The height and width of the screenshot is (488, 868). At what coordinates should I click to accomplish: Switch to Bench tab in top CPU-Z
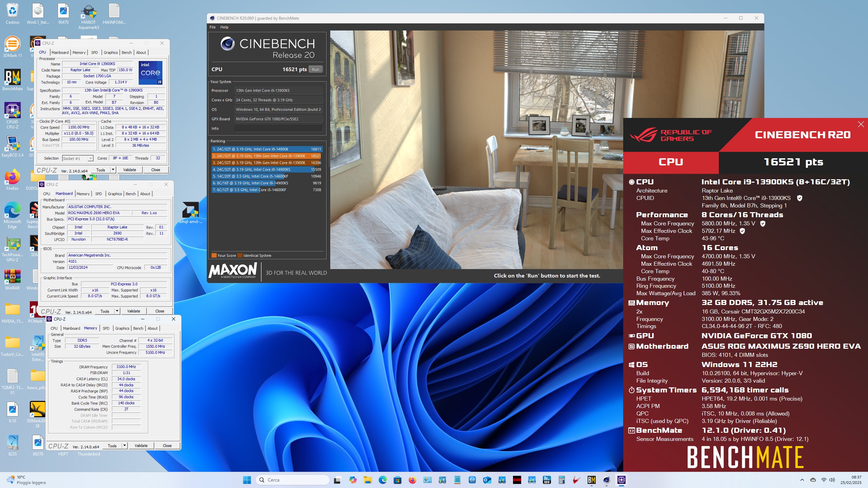(126, 53)
